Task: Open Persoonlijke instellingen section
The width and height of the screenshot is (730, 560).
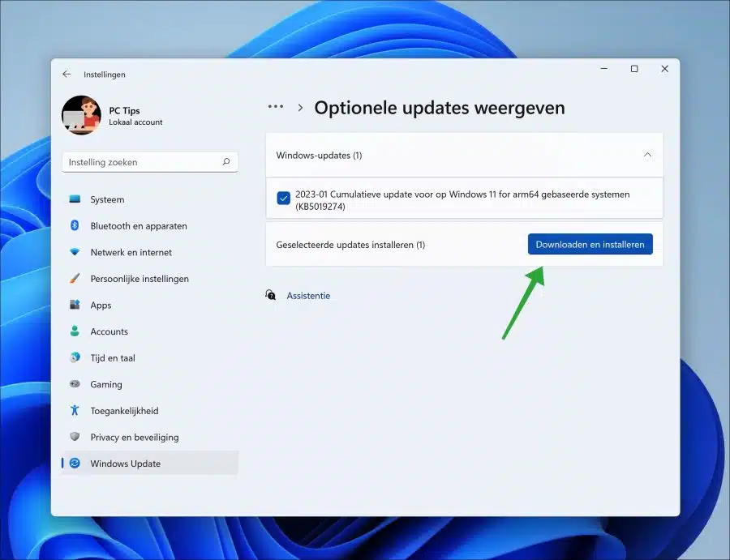Action: point(150,279)
